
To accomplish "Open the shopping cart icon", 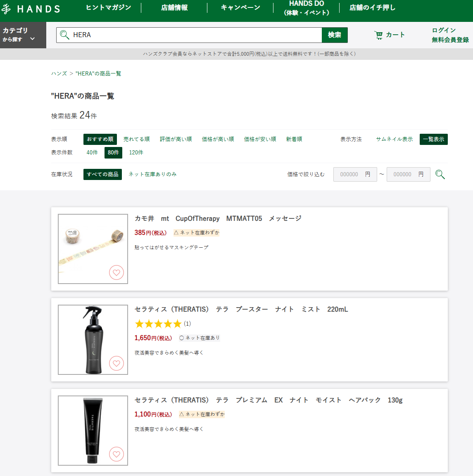I will pyautogui.click(x=378, y=35).
